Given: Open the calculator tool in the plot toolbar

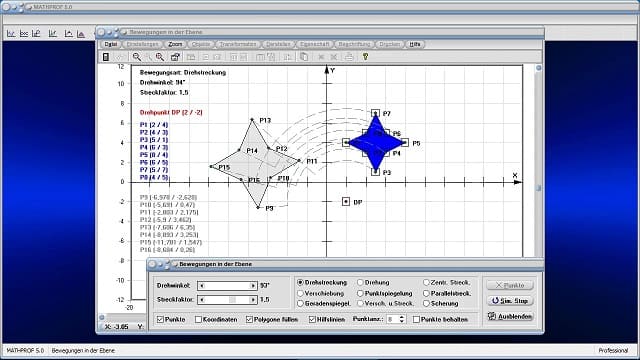Looking at the screenshot, I should tap(106, 57).
